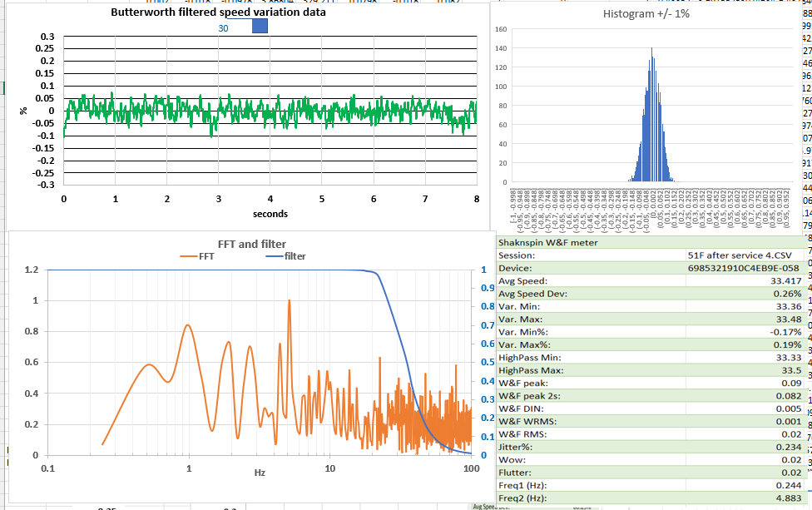Image resolution: width=812 pixels, height=510 pixels.
Task: Select the Session: label cell
Action: click(x=591, y=255)
